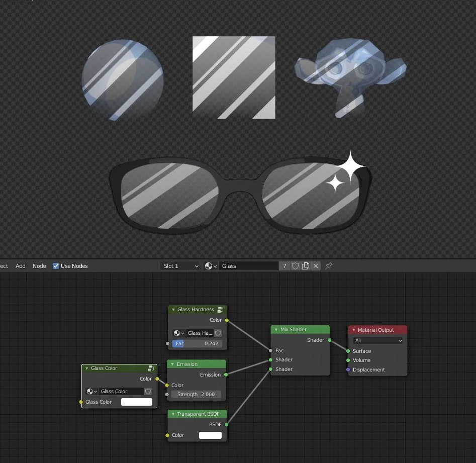
Task: Open the Slot 1 dropdown
Action: pyautogui.click(x=180, y=266)
